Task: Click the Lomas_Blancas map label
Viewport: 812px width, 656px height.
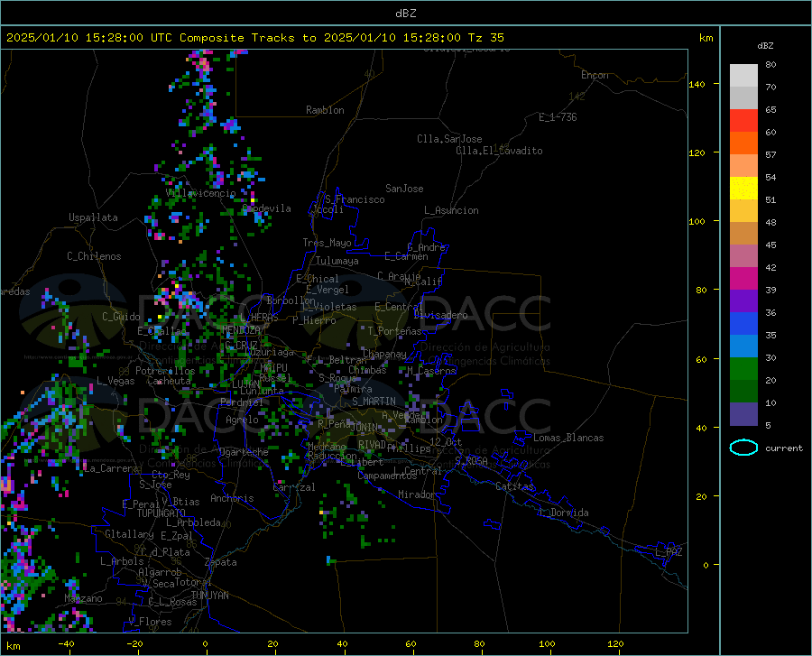Action: click(x=568, y=438)
